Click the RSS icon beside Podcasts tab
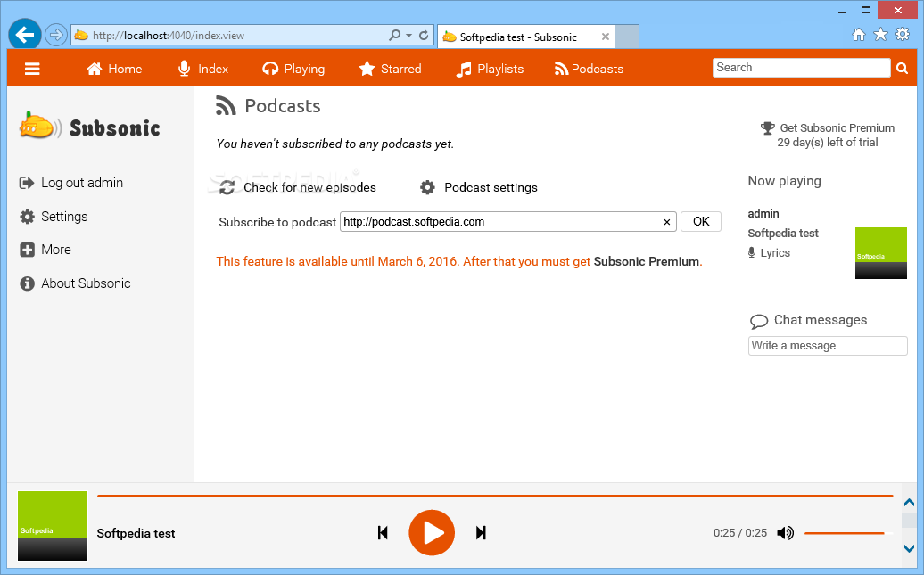This screenshot has height=575, width=924. [x=561, y=69]
